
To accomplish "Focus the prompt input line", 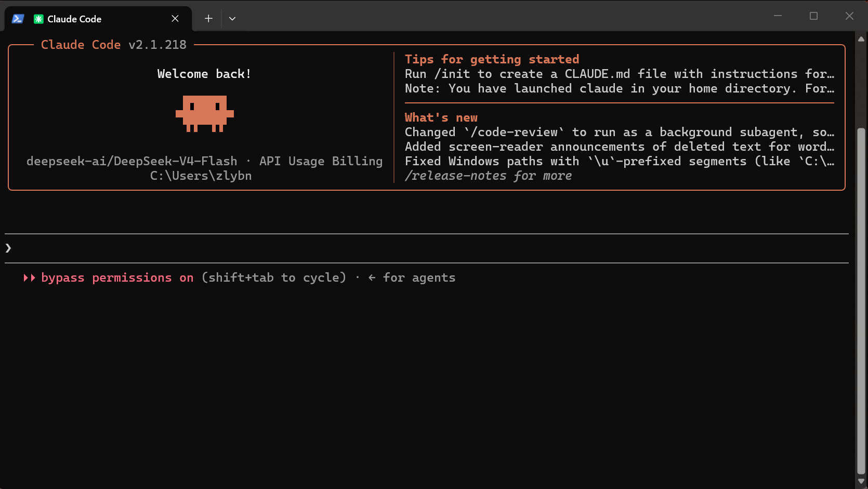I will pyautogui.click(x=426, y=248).
